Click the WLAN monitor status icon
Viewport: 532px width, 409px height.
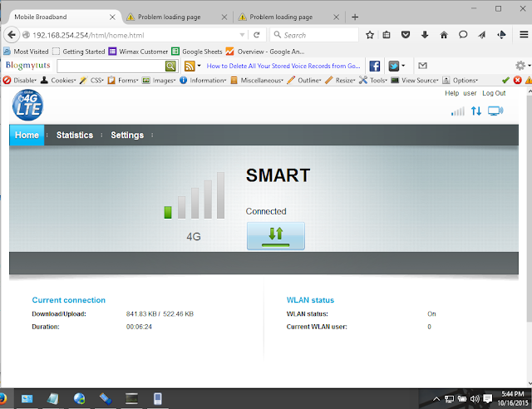(495, 111)
